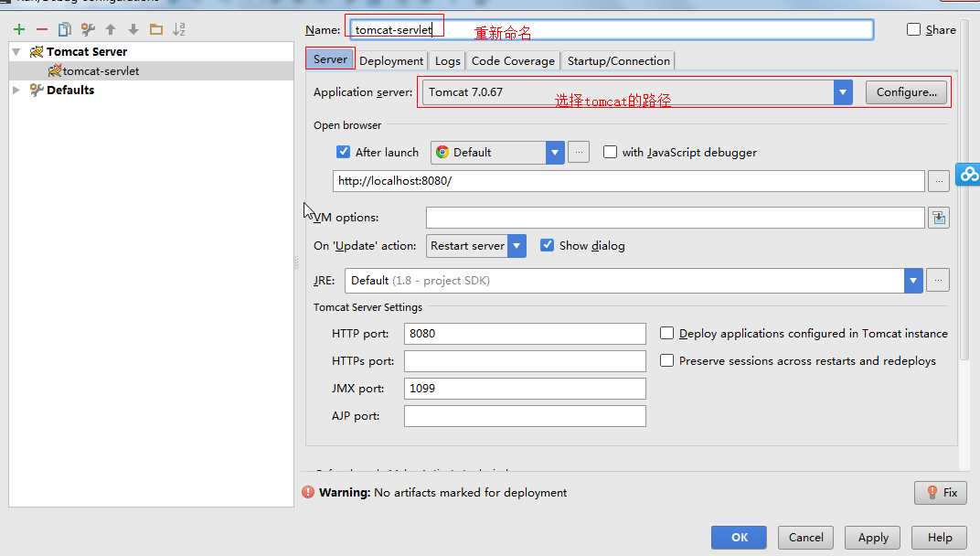Add new configuration with plus icon

[19, 29]
